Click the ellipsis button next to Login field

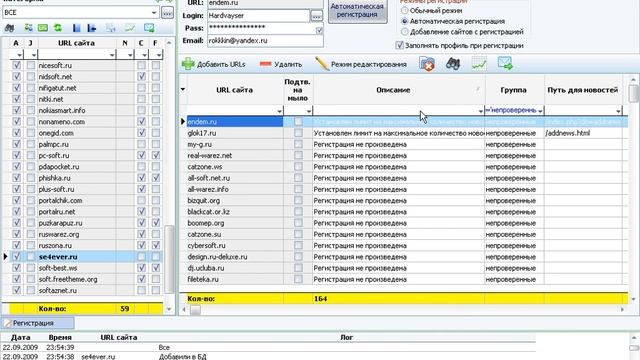click(x=316, y=16)
